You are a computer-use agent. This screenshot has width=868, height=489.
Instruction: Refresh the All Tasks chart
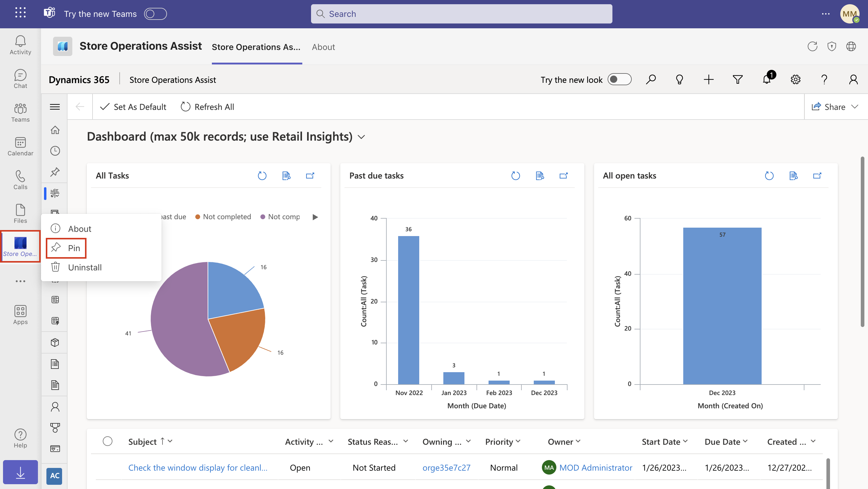point(262,176)
